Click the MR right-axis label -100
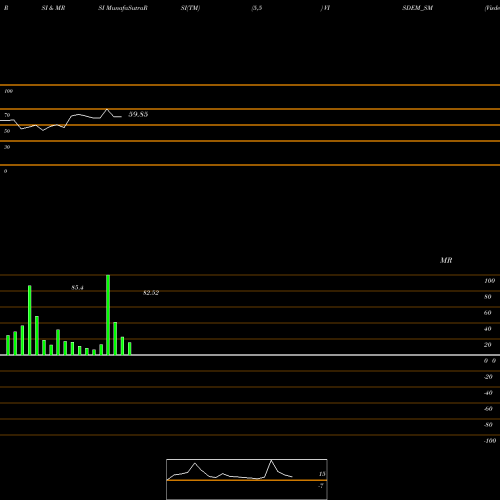 (490, 441)
